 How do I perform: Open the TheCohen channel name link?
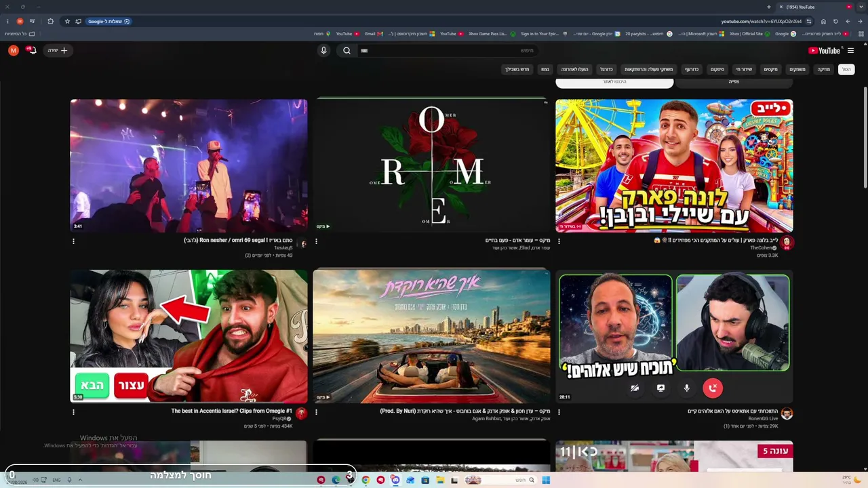(761, 248)
